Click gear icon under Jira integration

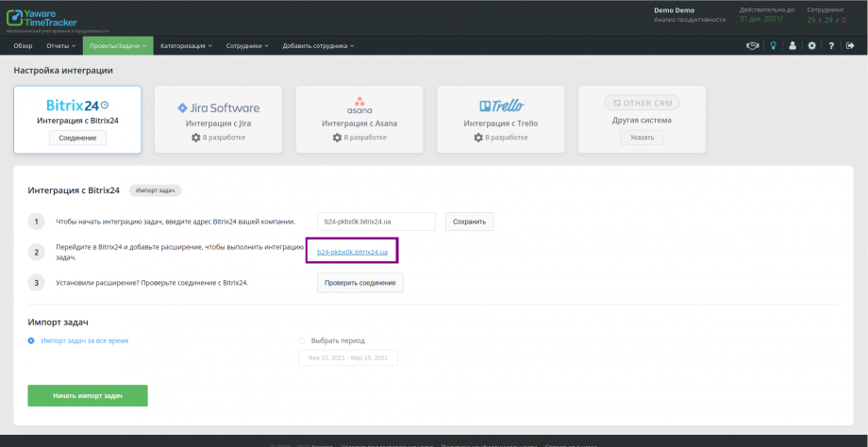coord(196,137)
